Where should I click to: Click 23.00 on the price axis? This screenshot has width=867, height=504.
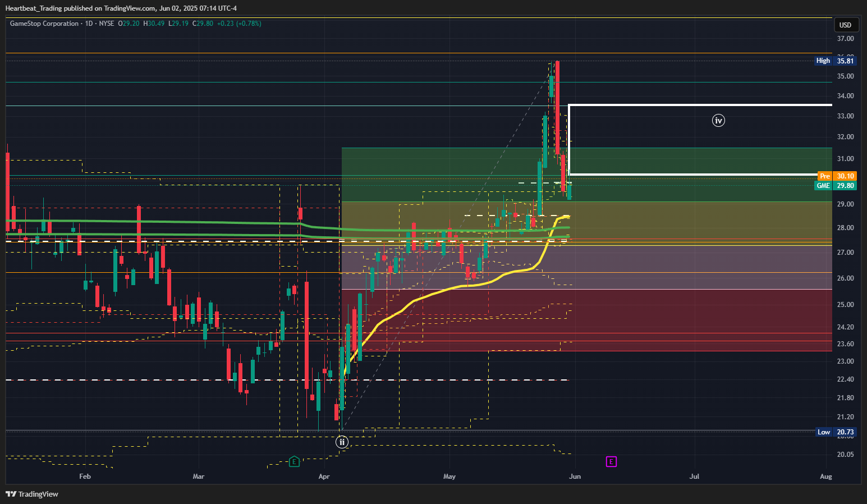click(846, 361)
